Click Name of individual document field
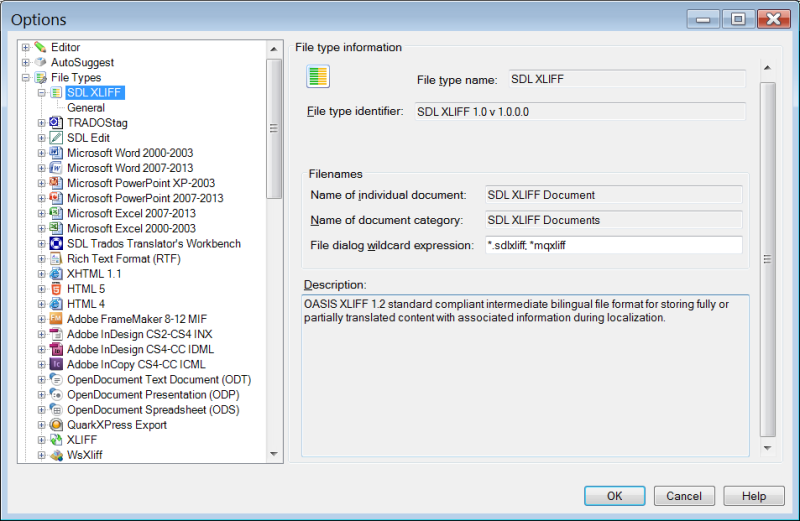Image resolution: width=800 pixels, height=521 pixels. pos(614,195)
